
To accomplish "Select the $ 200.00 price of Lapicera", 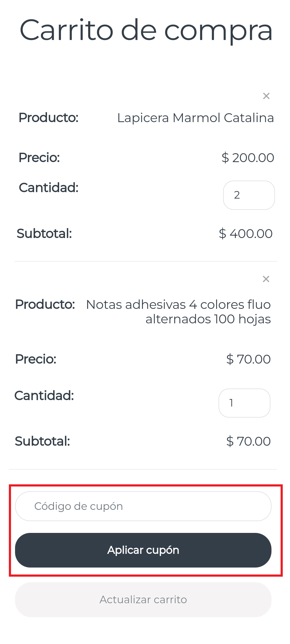I will coord(248,158).
